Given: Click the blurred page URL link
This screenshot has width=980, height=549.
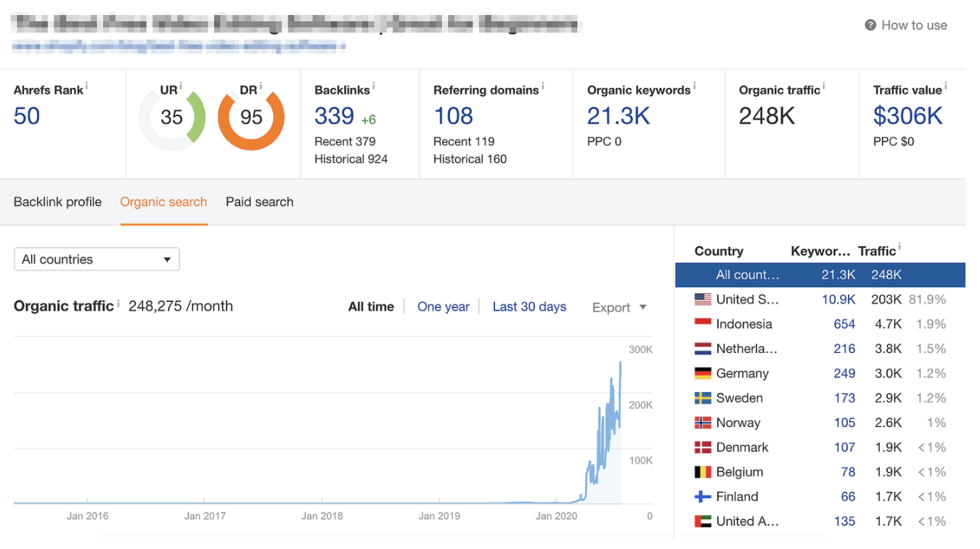Looking at the screenshot, I should click(179, 47).
